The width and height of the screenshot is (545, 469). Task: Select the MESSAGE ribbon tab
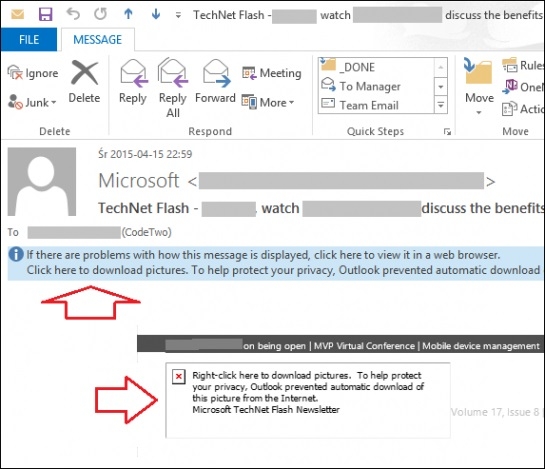coord(98,40)
